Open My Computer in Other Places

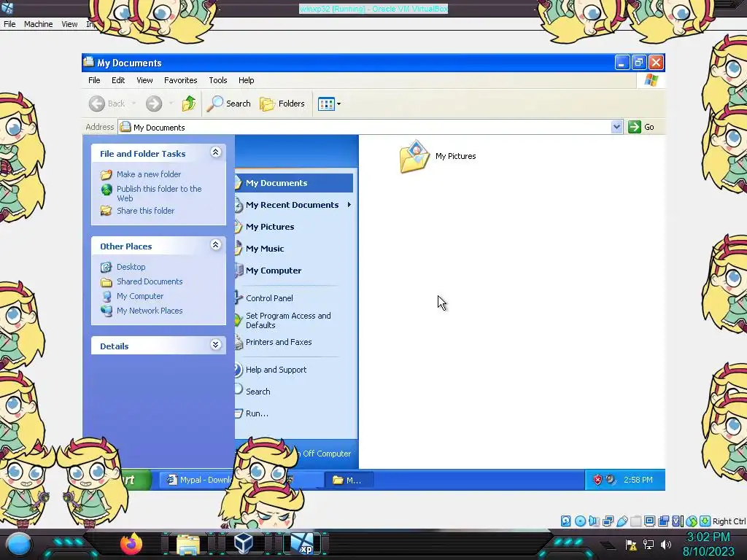[140, 296]
